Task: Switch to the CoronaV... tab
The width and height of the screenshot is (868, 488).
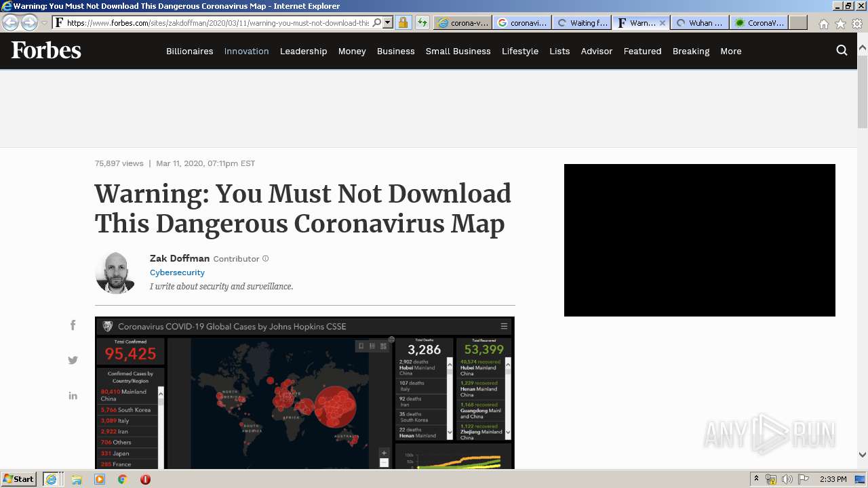Action: pyautogui.click(x=759, y=22)
